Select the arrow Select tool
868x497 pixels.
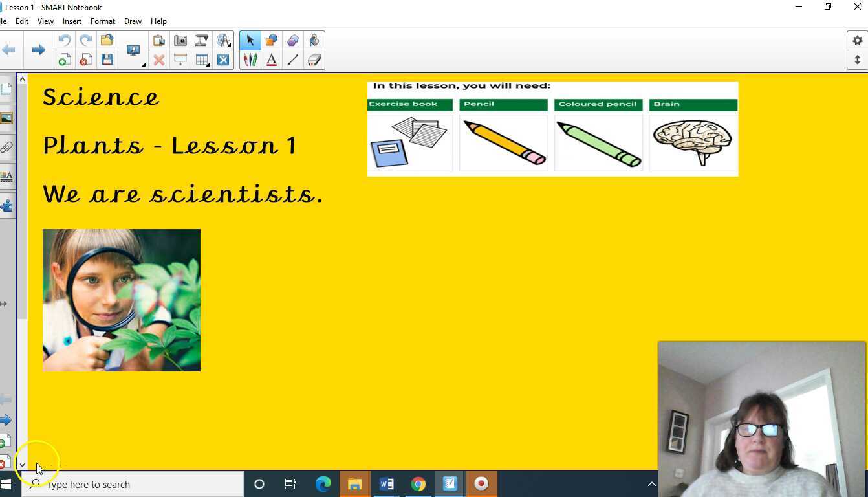[250, 40]
